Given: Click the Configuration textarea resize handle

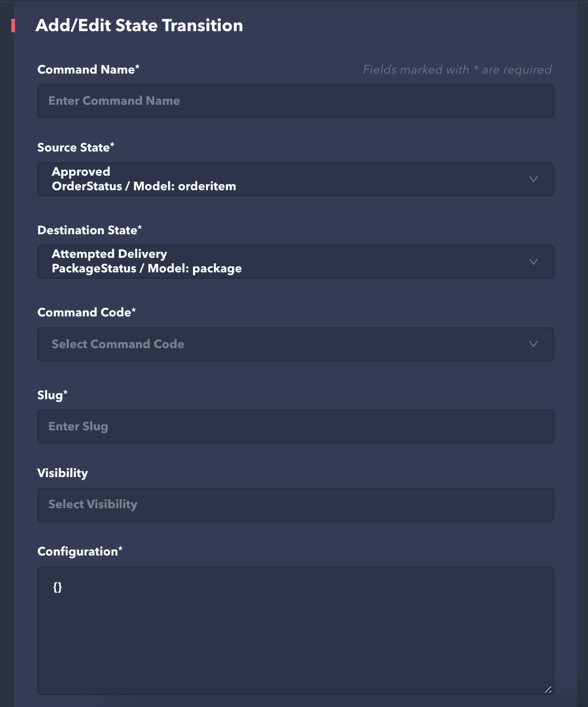Looking at the screenshot, I should coord(548,689).
